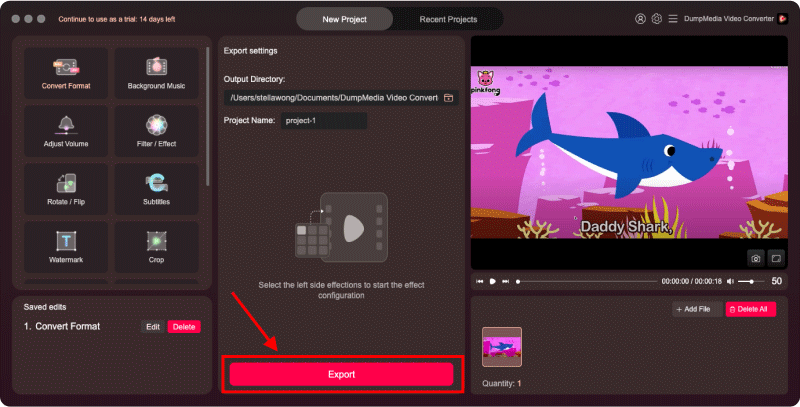This screenshot has height=407, width=800.
Task: Browse for output directory folder icon
Action: click(x=448, y=98)
